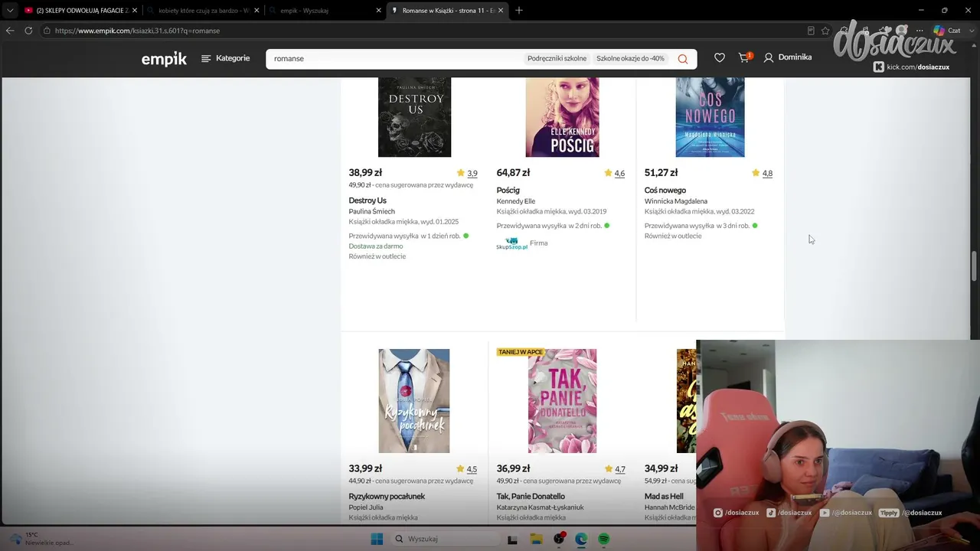980x551 pixels.
Task: Open the 3,9 star rating of Destroy Us
Action: click(467, 174)
